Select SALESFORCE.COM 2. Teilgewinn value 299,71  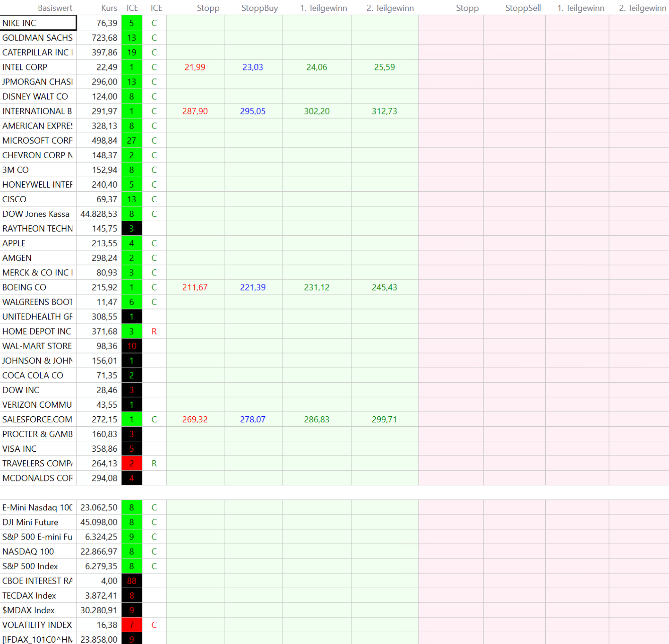[x=384, y=420]
